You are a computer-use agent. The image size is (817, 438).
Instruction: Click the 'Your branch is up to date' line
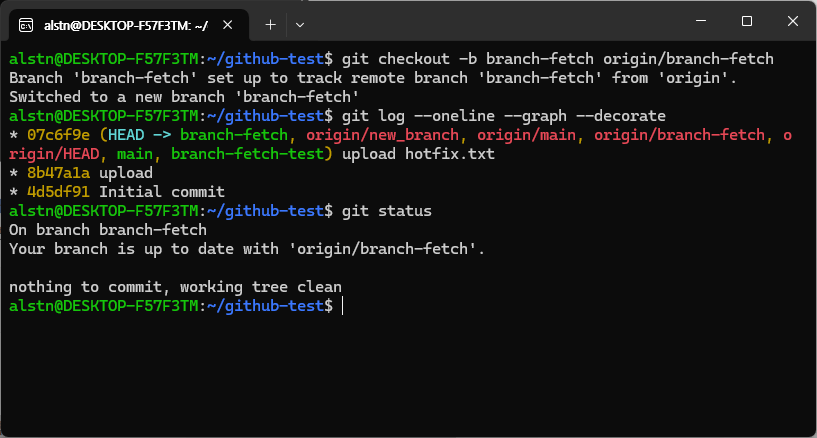[x=247, y=249]
